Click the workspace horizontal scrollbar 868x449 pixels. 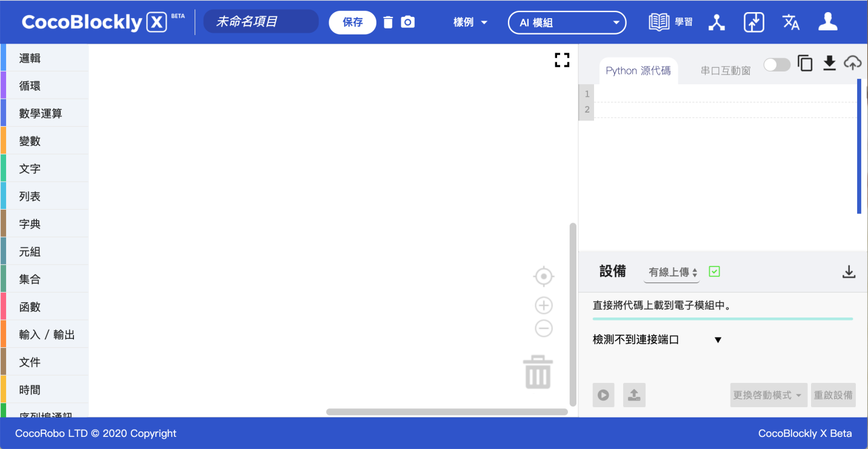tap(447, 412)
